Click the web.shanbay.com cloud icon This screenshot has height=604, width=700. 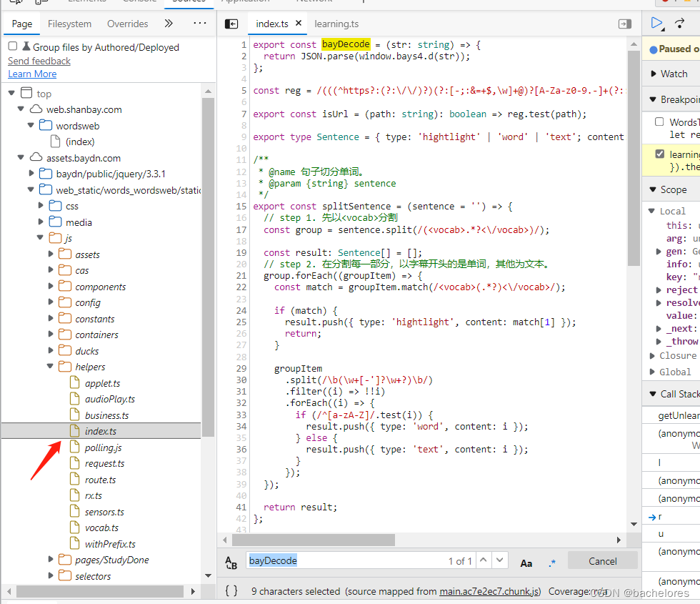pyautogui.click(x=36, y=109)
